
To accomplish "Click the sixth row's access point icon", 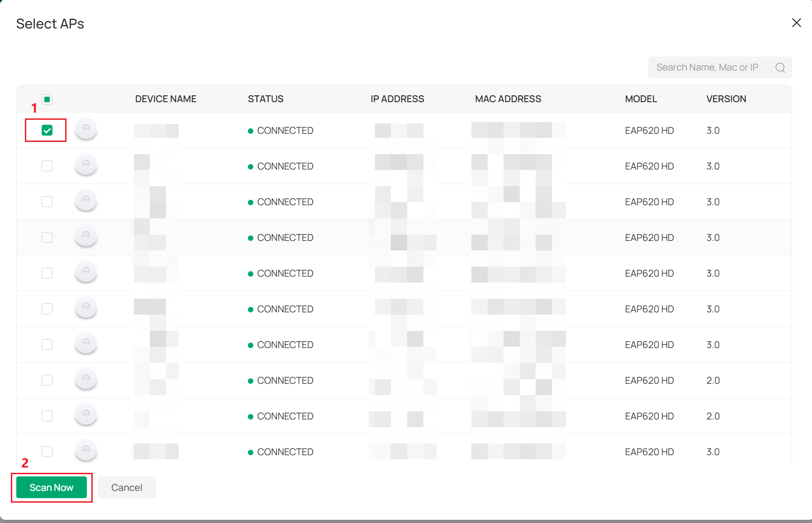I will (x=86, y=308).
